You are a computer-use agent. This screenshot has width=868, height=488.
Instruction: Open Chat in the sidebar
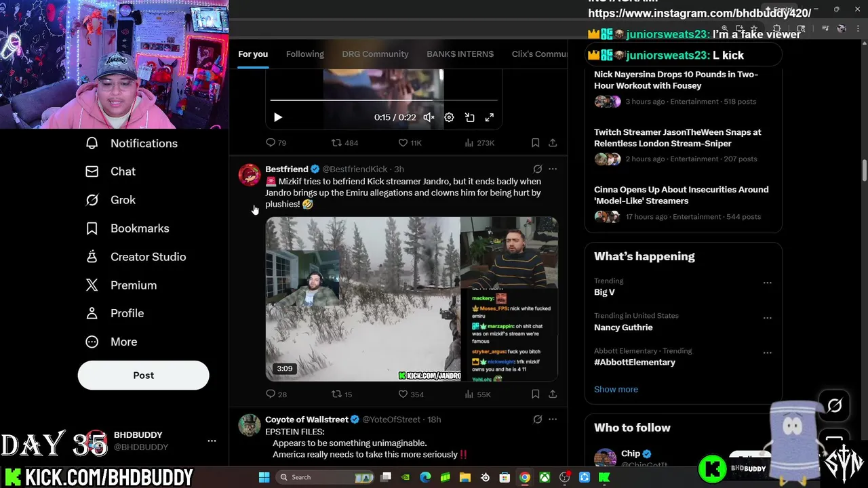111,171
